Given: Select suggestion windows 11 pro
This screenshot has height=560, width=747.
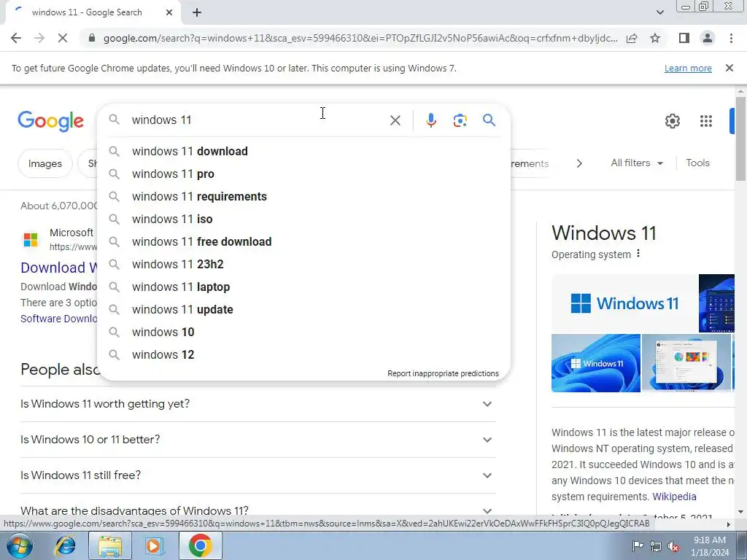Looking at the screenshot, I should click(303, 174).
